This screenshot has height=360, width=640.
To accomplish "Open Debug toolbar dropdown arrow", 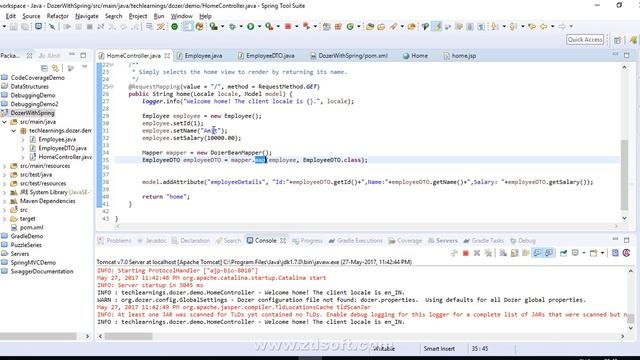I will 241,27.
